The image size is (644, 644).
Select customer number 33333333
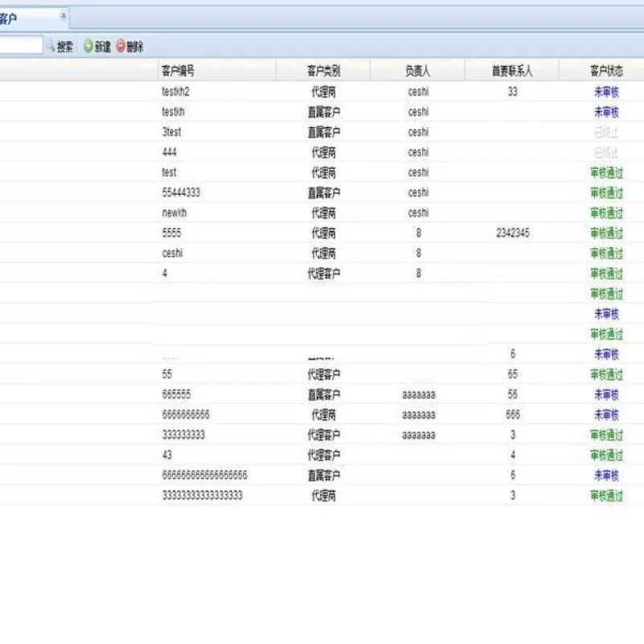pos(184,435)
